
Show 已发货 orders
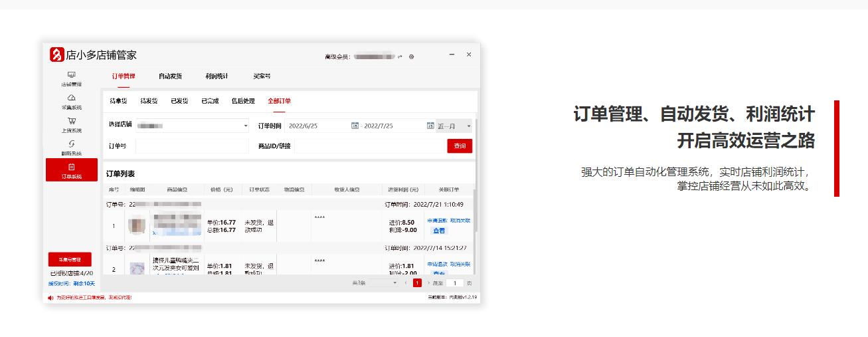point(179,101)
